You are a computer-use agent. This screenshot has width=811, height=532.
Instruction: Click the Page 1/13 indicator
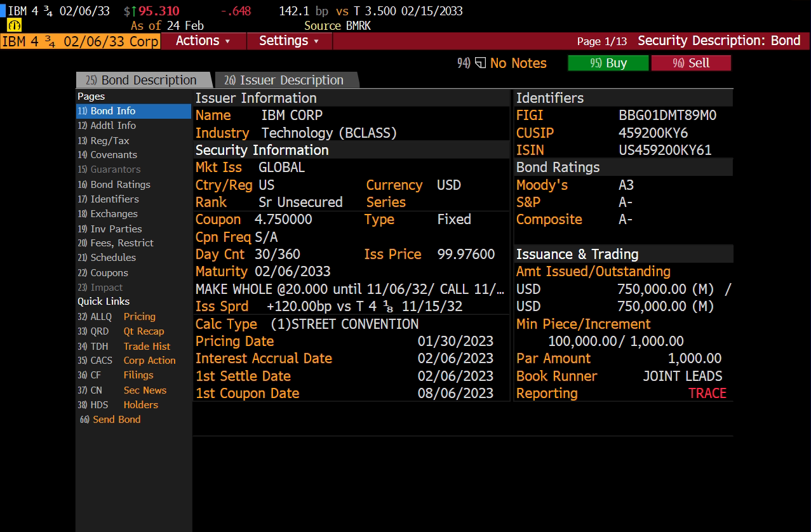(601, 41)
